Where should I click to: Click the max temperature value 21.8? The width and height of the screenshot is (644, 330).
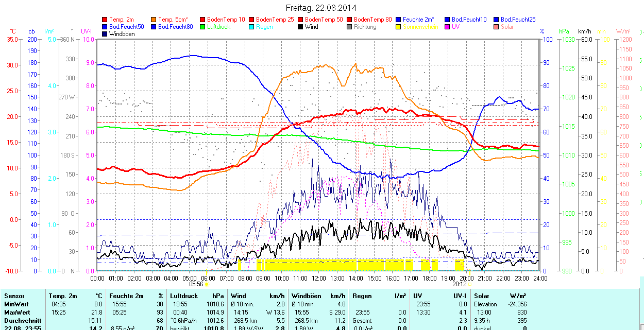tap(96, 312)
